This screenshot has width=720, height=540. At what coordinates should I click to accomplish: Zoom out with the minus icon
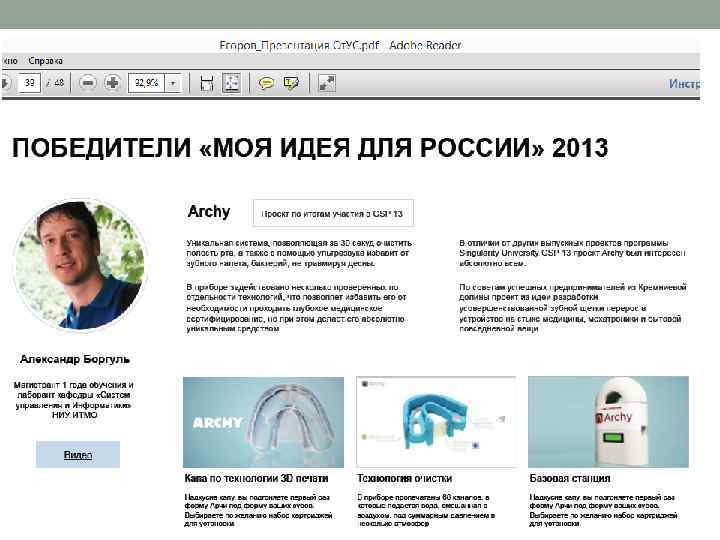coord(88,83)
